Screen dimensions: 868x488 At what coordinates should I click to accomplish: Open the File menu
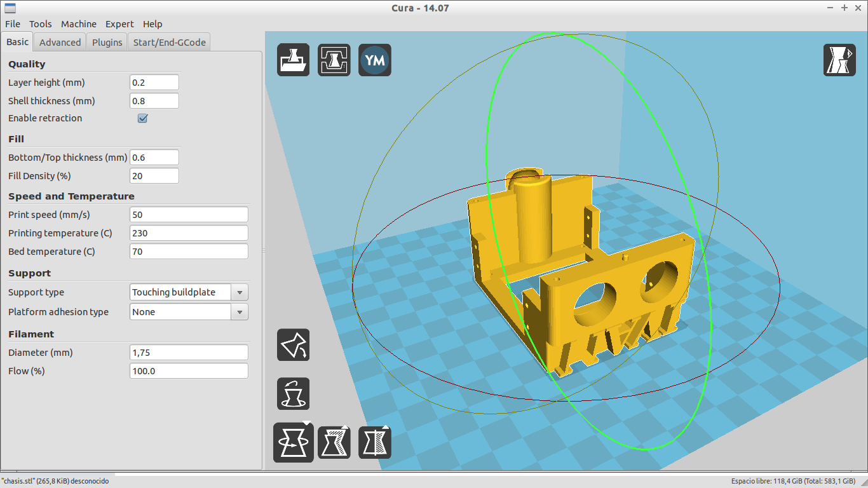(x=13, y=24)
